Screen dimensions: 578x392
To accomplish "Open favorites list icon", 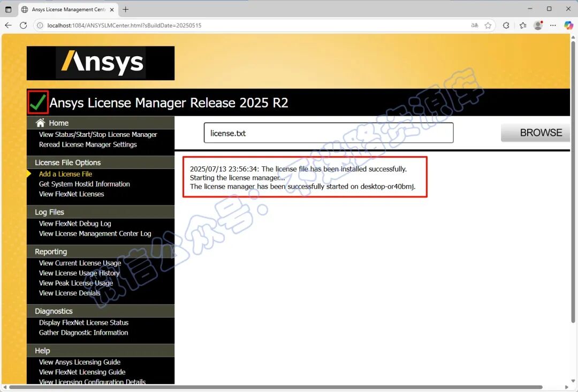I will (523, 26).
